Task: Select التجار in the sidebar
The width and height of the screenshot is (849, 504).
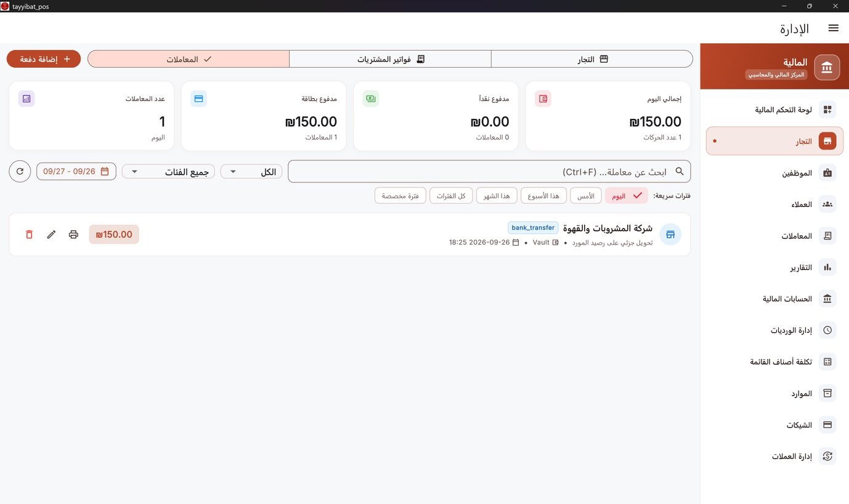Action: point(774,141)
